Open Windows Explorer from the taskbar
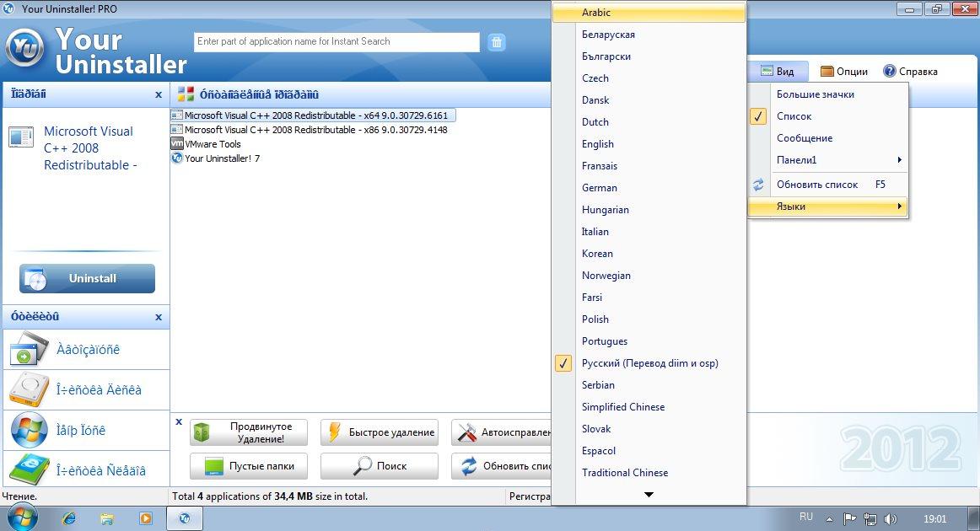This screenshot has width=980, height=531. coord(107,518)
